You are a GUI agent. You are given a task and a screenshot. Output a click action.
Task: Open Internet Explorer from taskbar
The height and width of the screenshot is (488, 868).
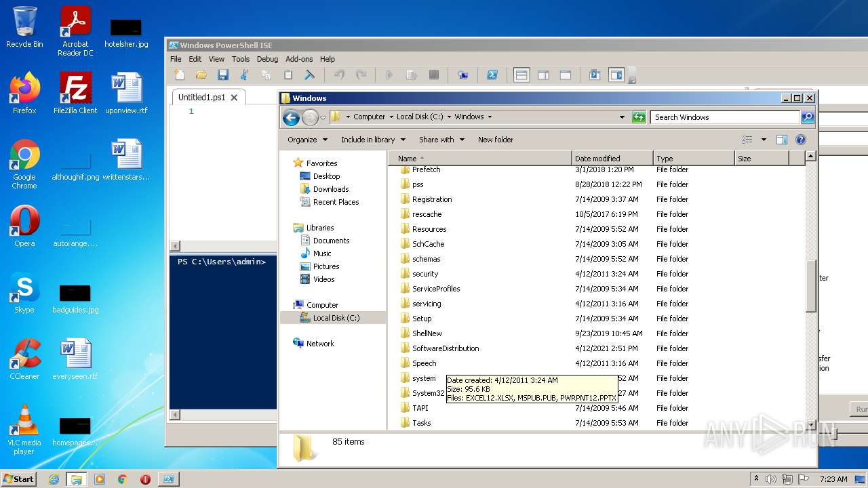tap(54, 479)
